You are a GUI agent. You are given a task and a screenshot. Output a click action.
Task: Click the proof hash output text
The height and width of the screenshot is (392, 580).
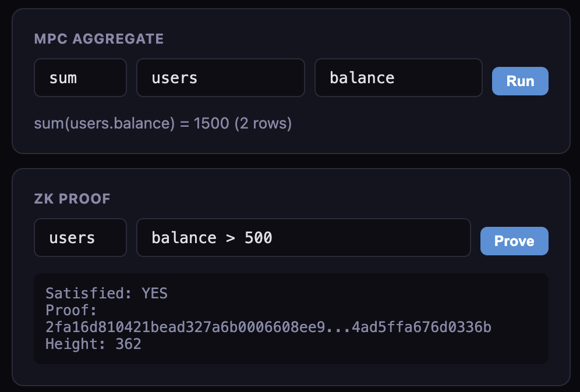(x=268, y=327)
